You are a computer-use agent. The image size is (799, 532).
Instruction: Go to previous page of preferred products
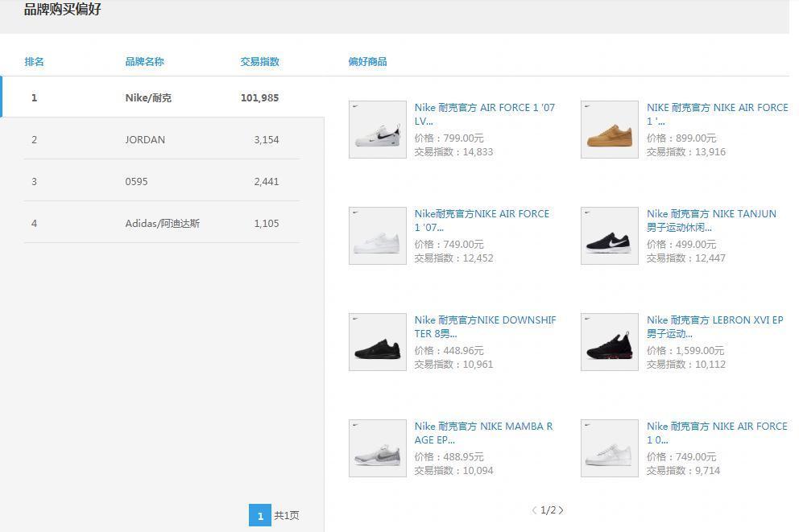(534, 510)
